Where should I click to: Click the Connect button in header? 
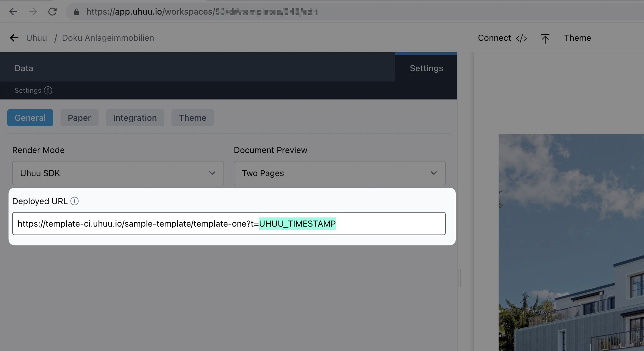[x=502, y=38]
